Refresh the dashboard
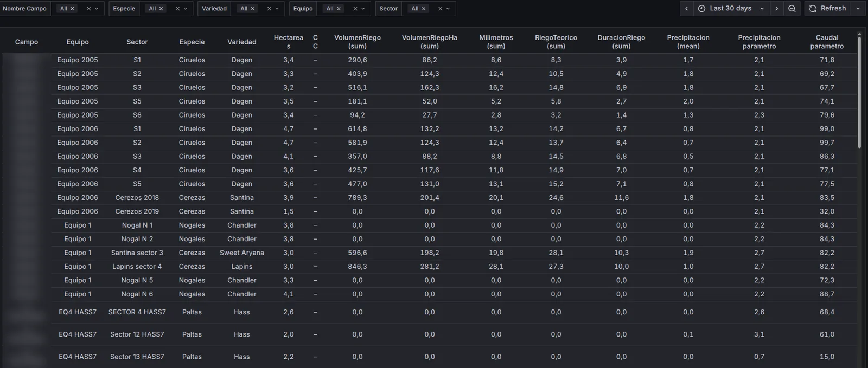 pos(828,9)
